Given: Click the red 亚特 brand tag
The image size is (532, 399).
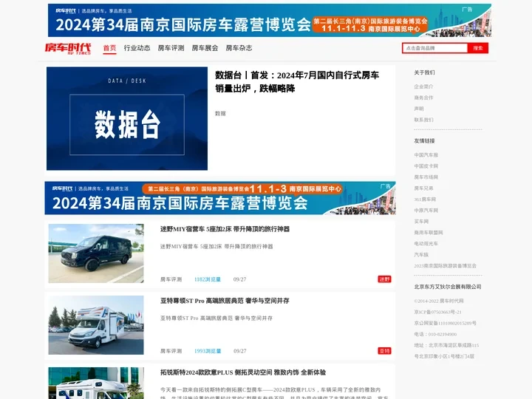Looking at the screenshot, I should pyautogui.click(x=384, y=351).
